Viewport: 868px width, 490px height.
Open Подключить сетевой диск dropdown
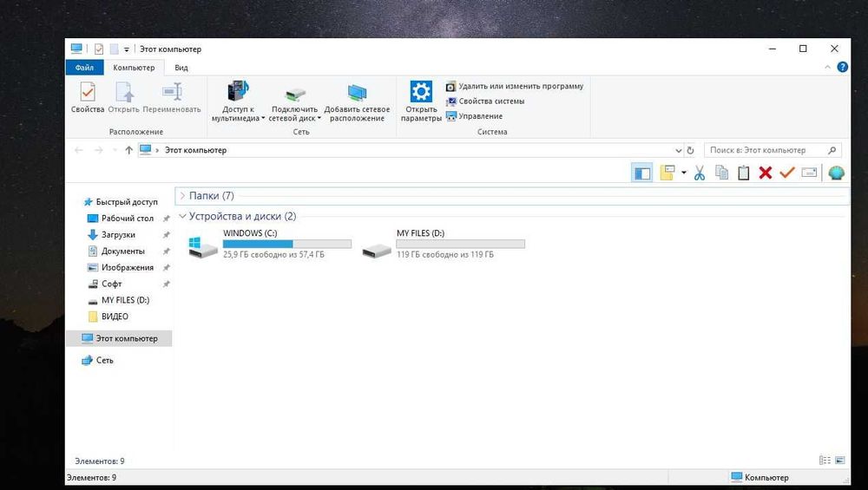(x=294, y=101)
